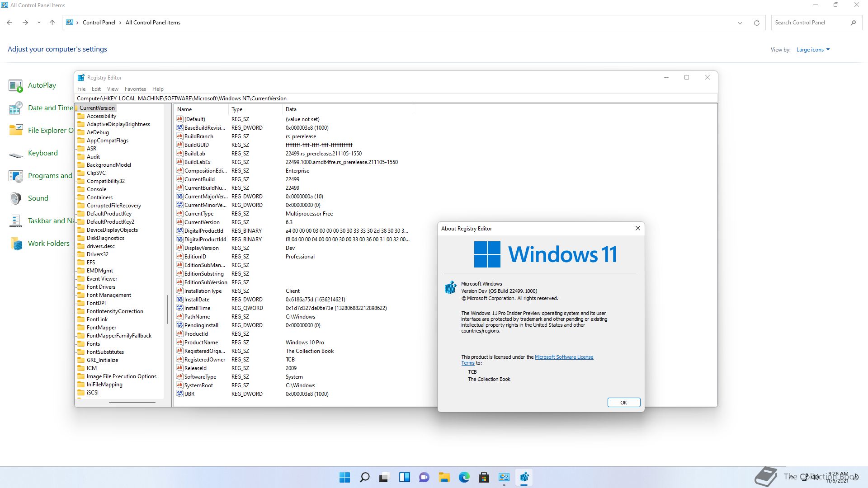The image size is (868, 488).
Task: Open Widgets from the taskbar
Action: tap(404, 477)
